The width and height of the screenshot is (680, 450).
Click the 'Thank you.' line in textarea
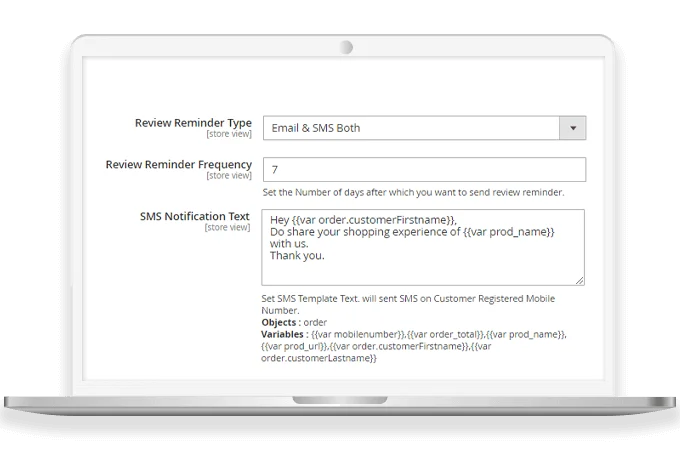pyautogui.click(x=297, y=256)
